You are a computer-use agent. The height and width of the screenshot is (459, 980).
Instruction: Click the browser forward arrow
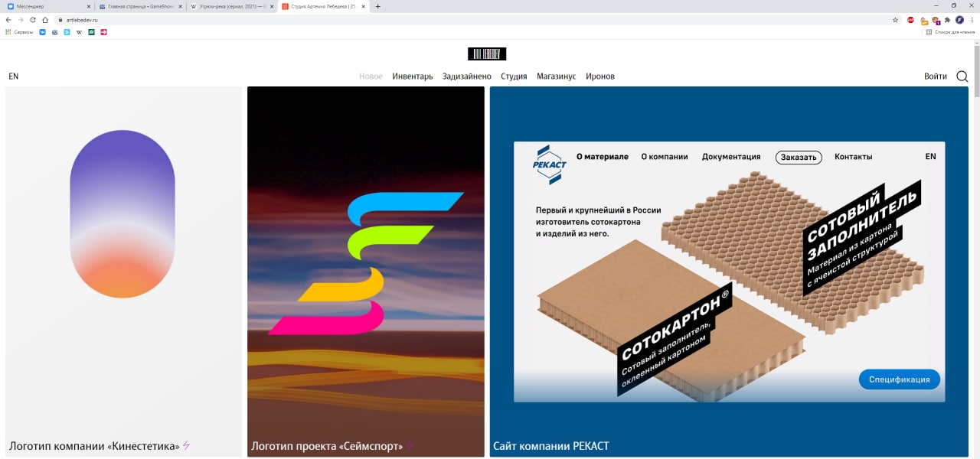(21, 20)
